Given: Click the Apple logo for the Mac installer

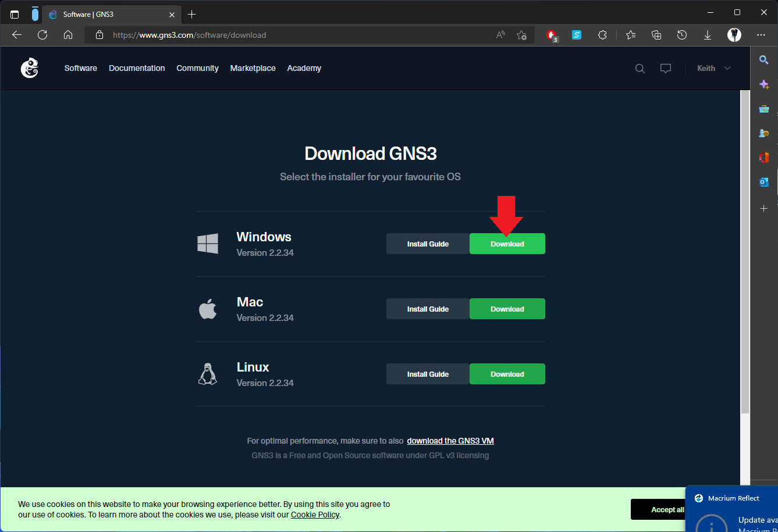Looking at the screenshot, I should [x=208, y=308].
